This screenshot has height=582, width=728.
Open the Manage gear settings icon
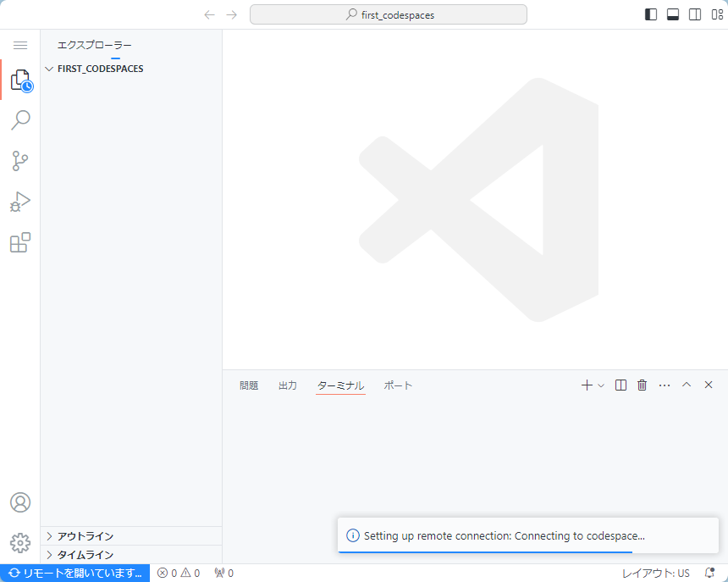coord(20,542)
